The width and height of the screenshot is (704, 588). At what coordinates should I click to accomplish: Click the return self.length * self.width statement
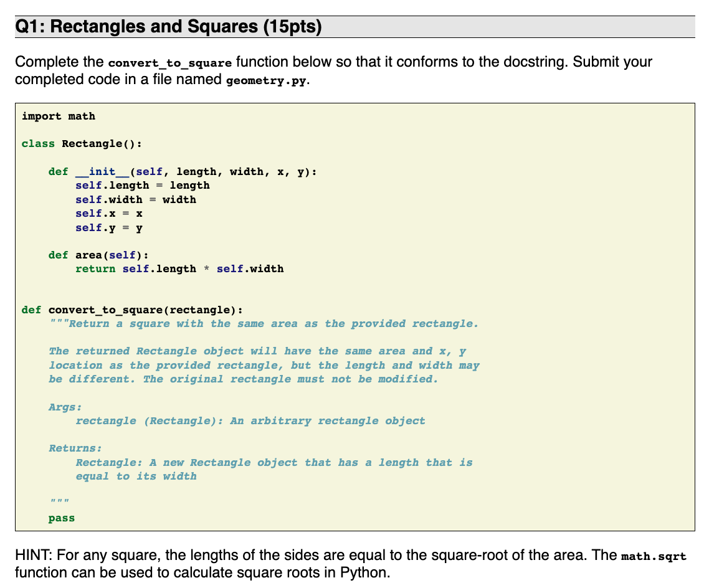pyautogui.click(x=179, y=268)
